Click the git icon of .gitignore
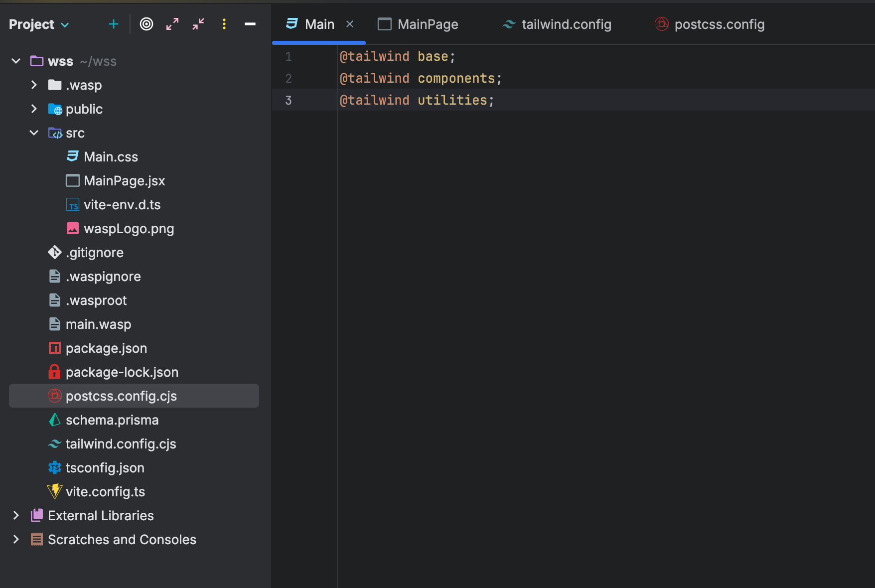This screenshot has width=875, height=588. [55, 252]
